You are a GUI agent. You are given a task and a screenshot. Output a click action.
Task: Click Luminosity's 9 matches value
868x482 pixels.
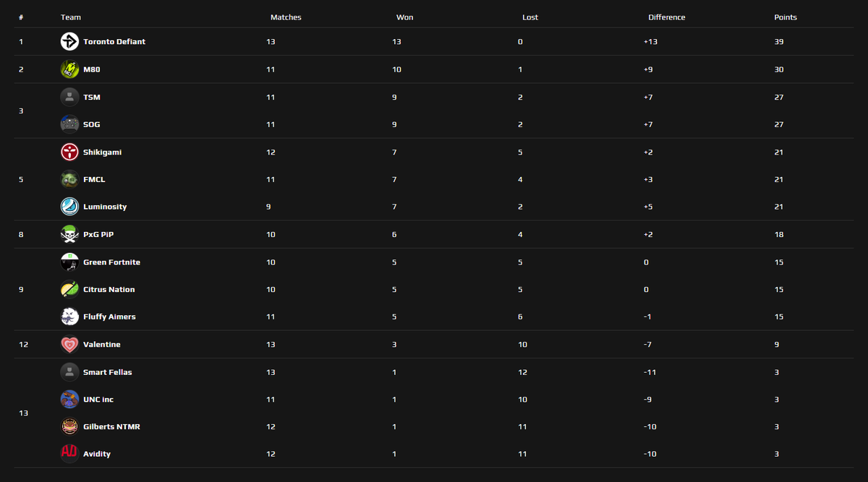coord(268,207)
